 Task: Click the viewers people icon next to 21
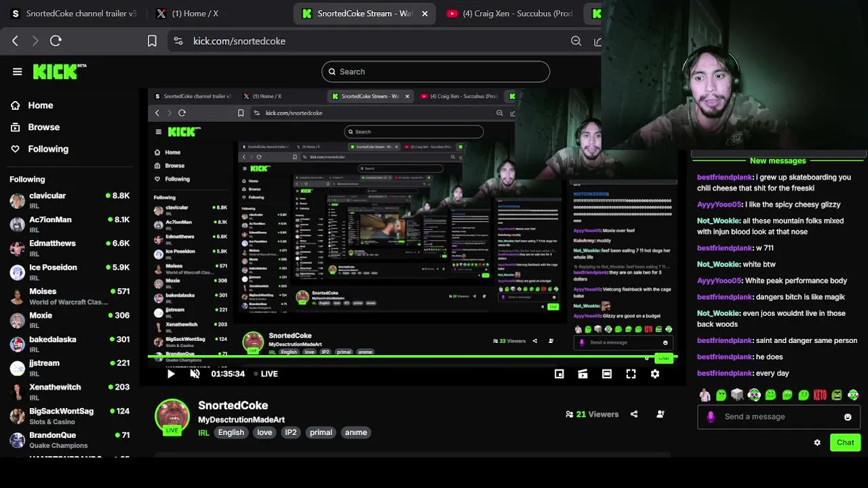click(x=569, y=414)
